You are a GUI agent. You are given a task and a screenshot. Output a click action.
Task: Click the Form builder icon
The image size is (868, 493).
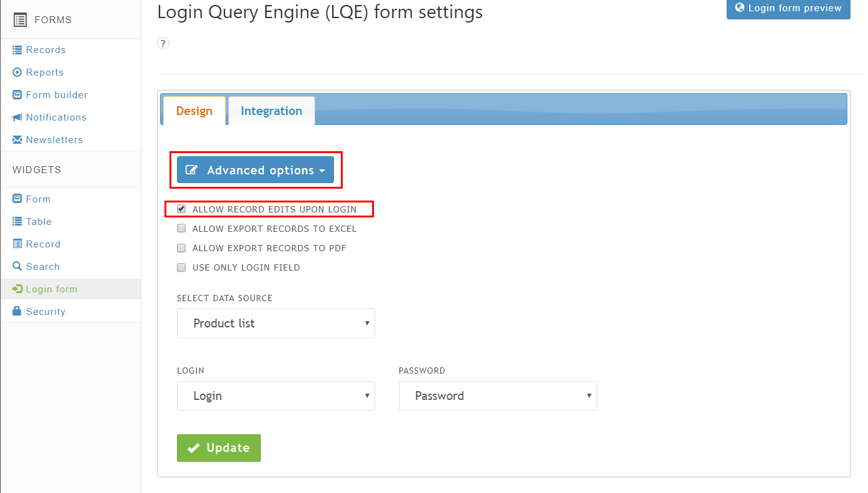18,95
